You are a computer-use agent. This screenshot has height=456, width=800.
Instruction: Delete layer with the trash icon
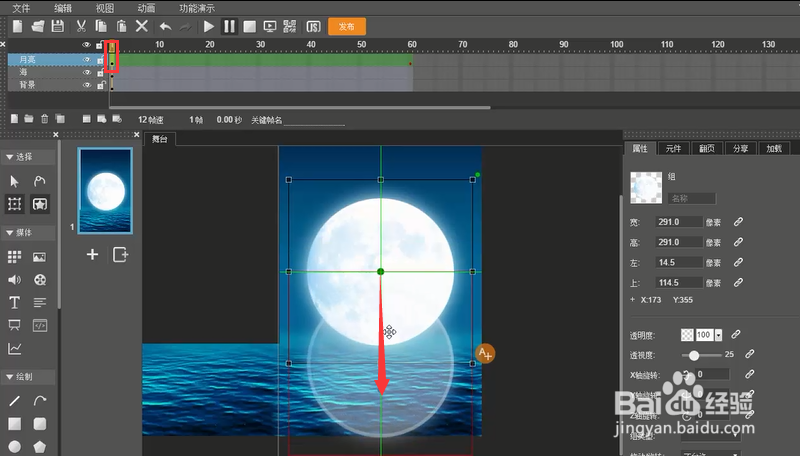click(44, 119)
